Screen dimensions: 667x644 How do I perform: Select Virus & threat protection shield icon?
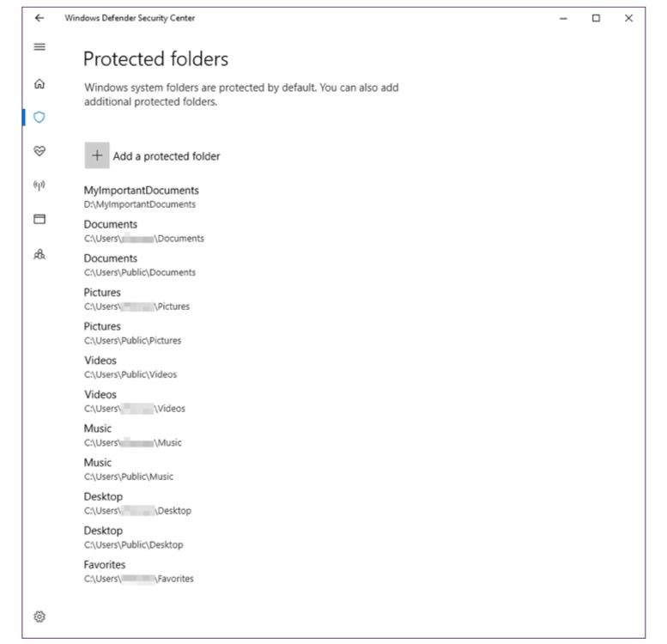click(39, 117)
